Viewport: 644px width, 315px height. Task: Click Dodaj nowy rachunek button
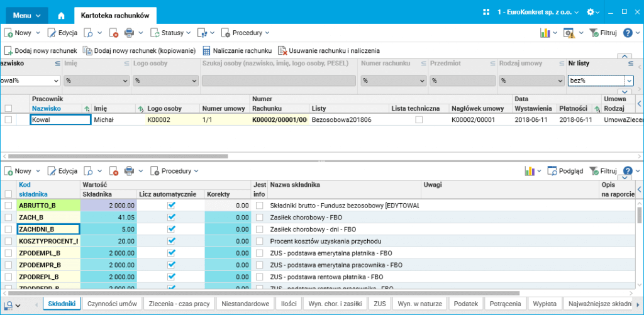coord(40,50)
